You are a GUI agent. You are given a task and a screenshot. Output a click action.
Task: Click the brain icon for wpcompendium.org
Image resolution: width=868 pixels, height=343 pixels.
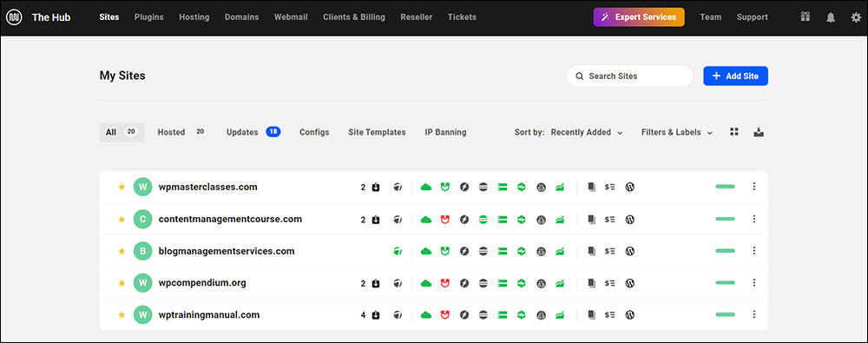point(541,283)
